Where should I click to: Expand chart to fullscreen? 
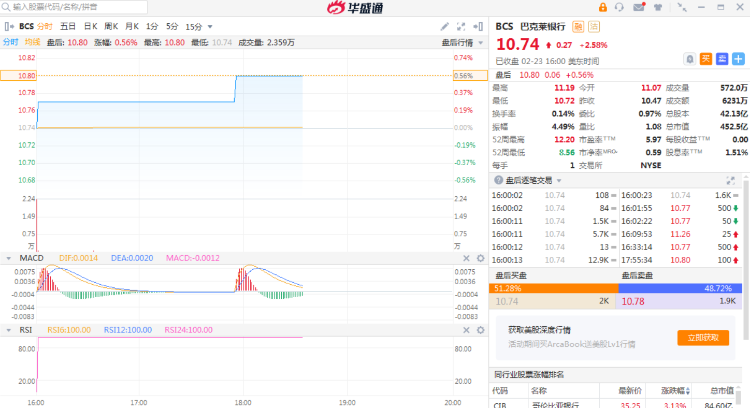461,27
